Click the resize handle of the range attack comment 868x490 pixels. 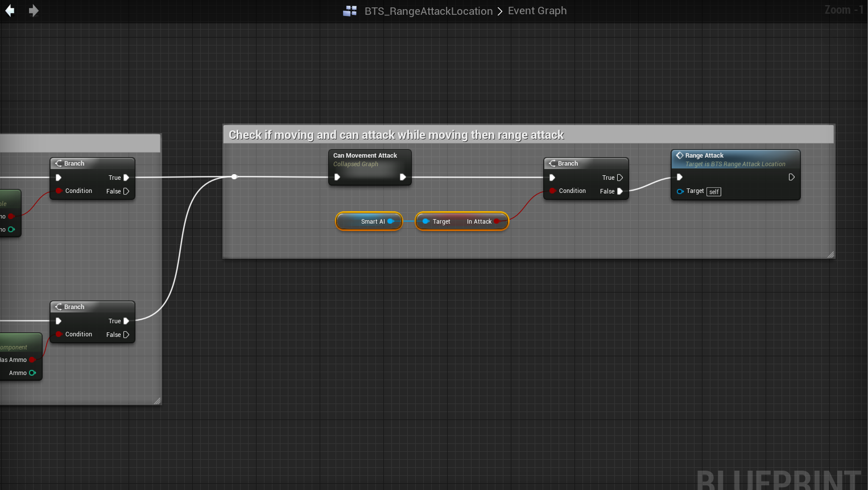(830, 254)
